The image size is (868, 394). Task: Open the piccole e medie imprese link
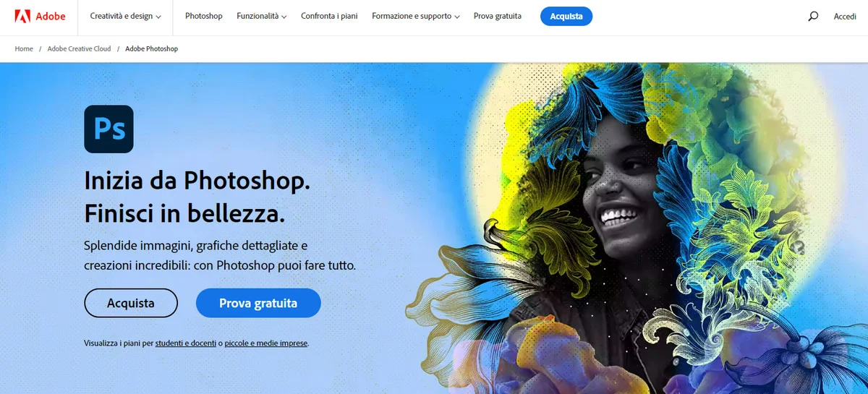[x=266, y=343]
